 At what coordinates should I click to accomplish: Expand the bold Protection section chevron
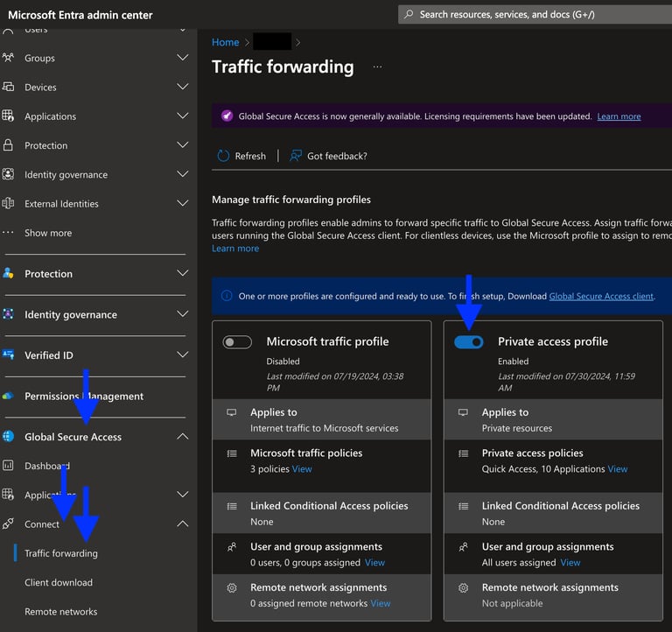tap(183, 273)
